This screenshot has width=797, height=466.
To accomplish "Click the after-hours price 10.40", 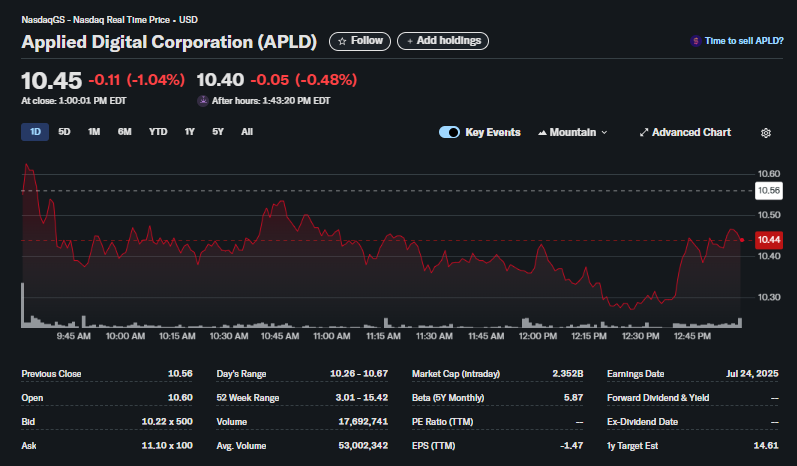I will (x=220, y=80).
